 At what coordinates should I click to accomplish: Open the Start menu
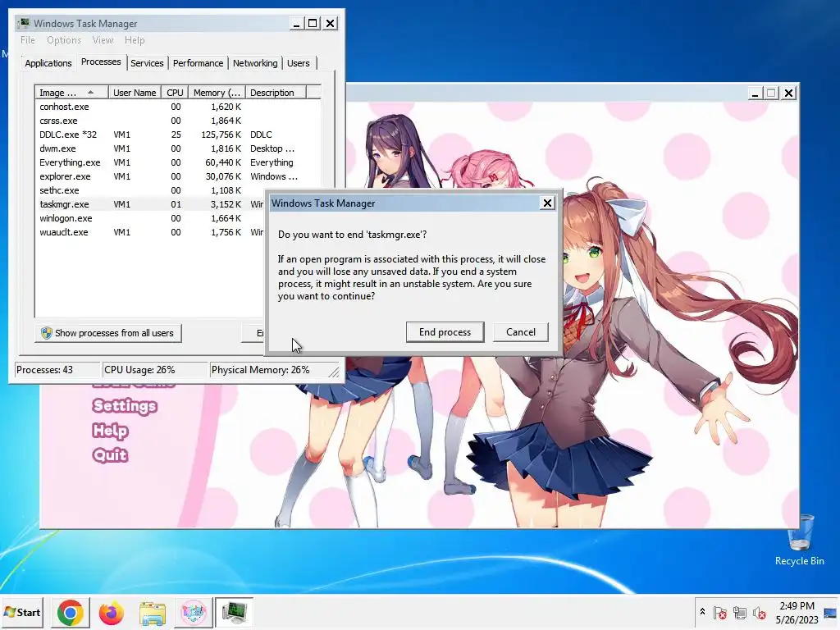point(22,612)
